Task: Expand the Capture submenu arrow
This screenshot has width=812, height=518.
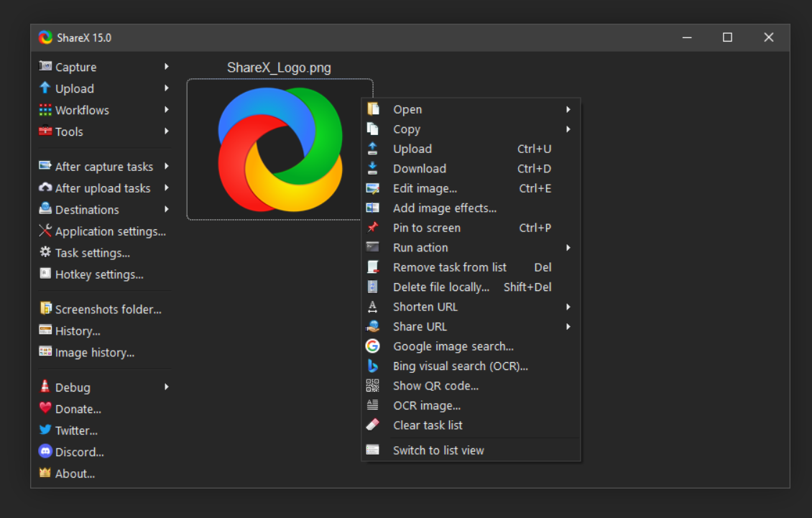Action: tap(166, 66)
